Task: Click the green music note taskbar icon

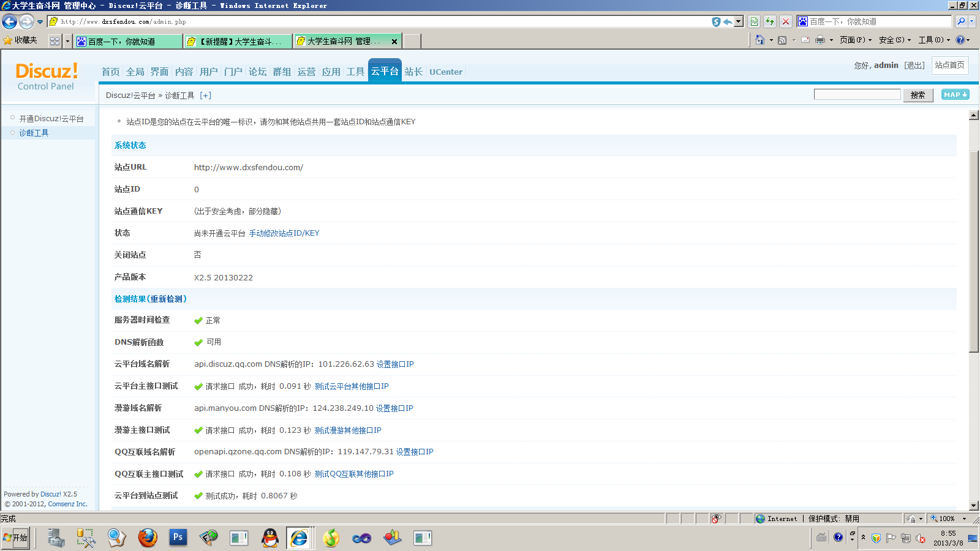Action: click(331, 538)
